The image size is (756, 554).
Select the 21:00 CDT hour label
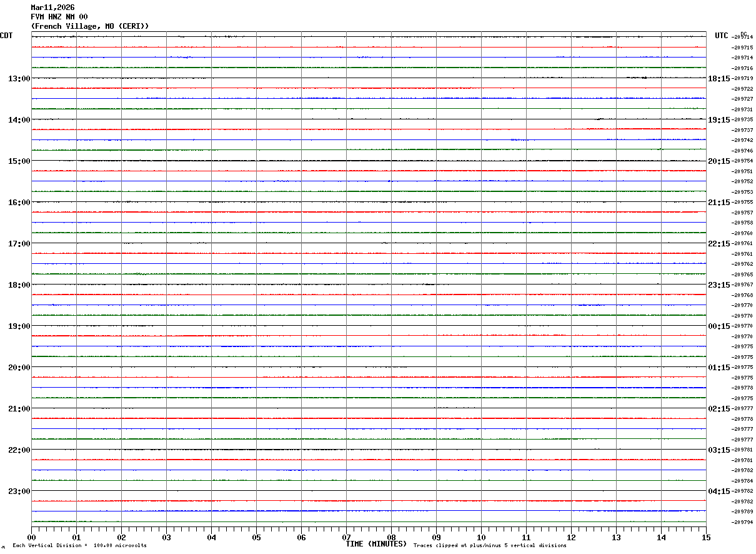click(x=19, y=409)
